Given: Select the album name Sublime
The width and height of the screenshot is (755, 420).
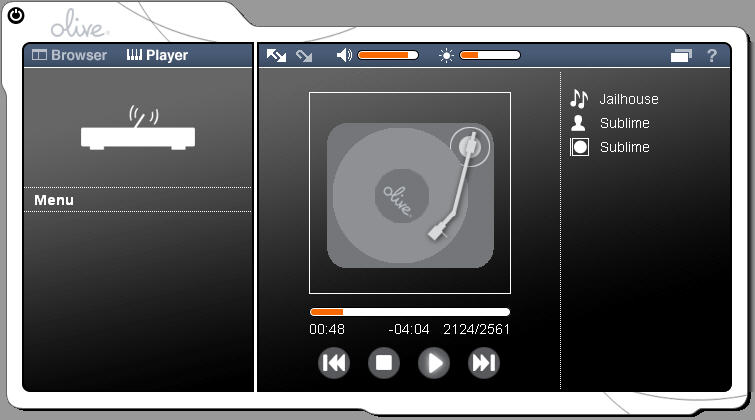Looking at the screenshot, I should click(x=625, y=147).
